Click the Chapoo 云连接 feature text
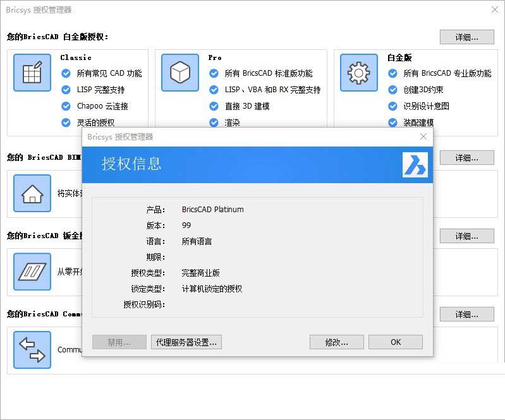505x420 pixels. (x=102, y=106)
